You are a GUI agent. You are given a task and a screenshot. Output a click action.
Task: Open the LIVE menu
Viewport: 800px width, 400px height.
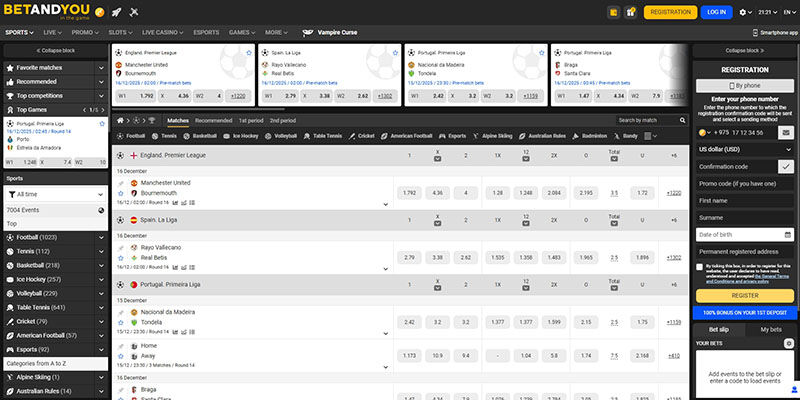tap(53, 32)
